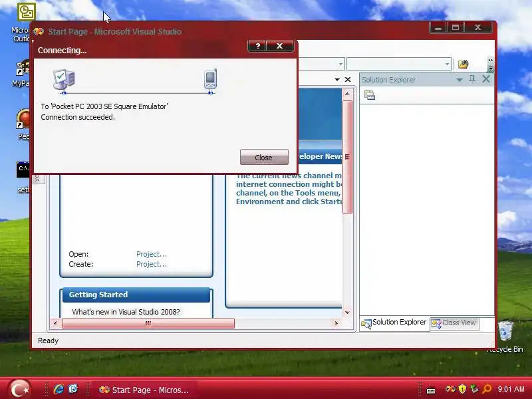Click the orange magnifier tray icon
532x399 pixels.
(487, 389)
